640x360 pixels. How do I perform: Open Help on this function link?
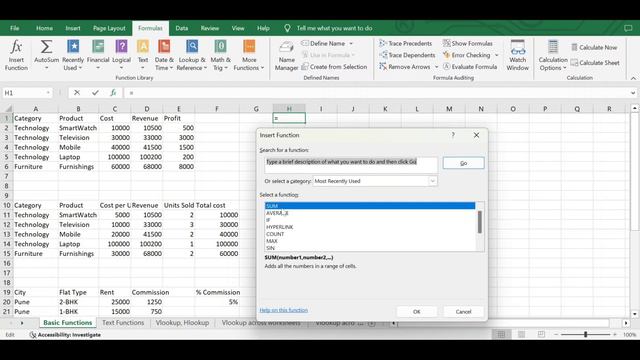pyautogui.click(x=284, y=310)
